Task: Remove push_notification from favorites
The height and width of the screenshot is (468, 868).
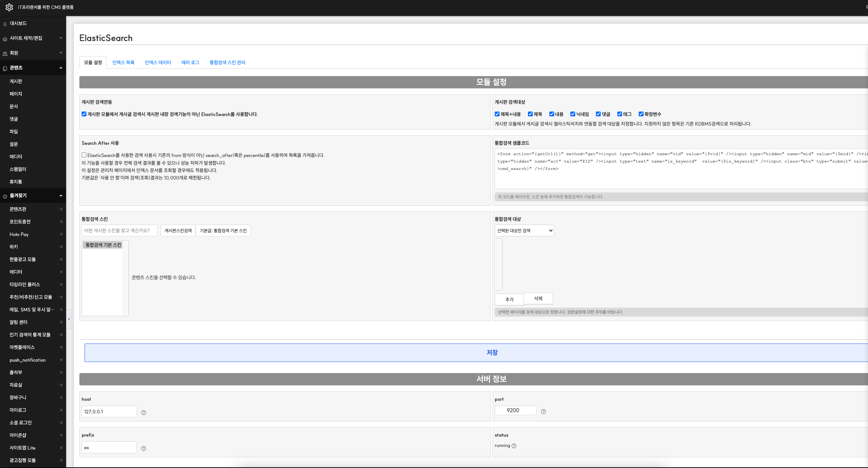Action: [x=61, y=360]
